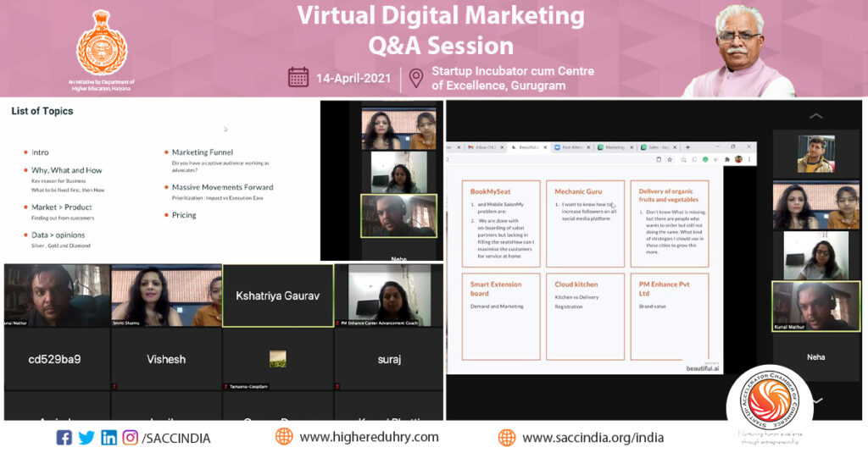Click the 'Massive Movements Forward' topic
This screenshot has width=868, height=453.
coord(223,187)
